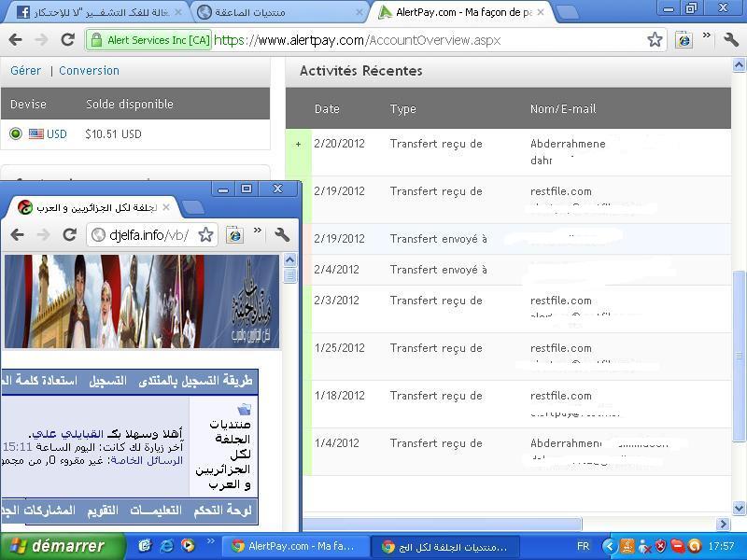The image size is (747, 560).
Task: Click the IE extension icon in djelfa.info toolbar
Action: coord(235,234)
